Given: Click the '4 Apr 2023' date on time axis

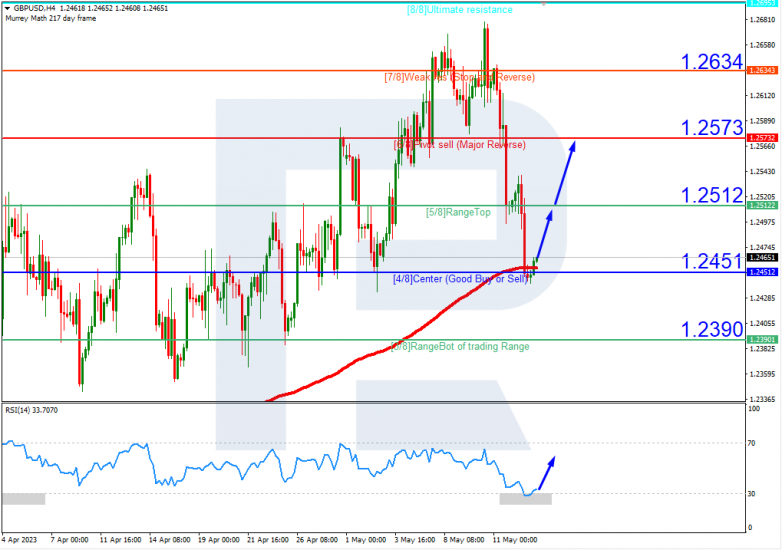Looking at the screenshot, I should (x=20, y=540).
